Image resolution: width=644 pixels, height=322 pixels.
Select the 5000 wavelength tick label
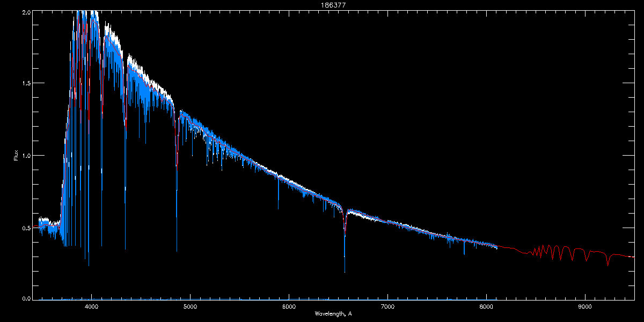190,307
